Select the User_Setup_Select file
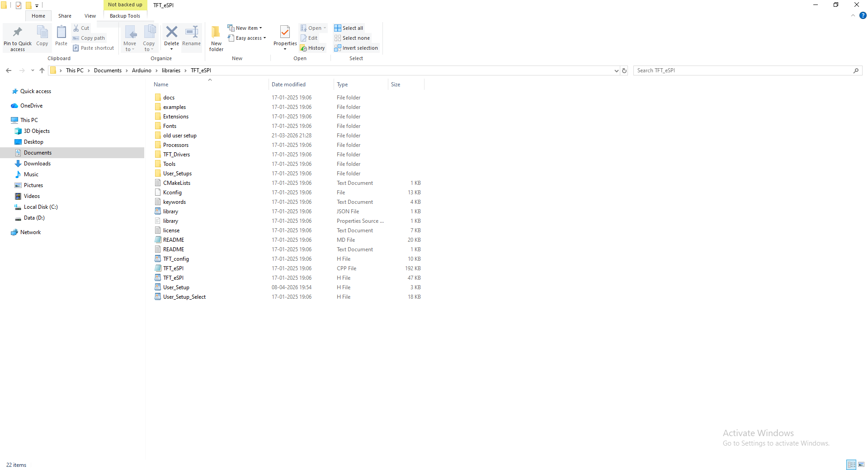The height and width of the screenshot is (470, 868). tap(184, 297)
